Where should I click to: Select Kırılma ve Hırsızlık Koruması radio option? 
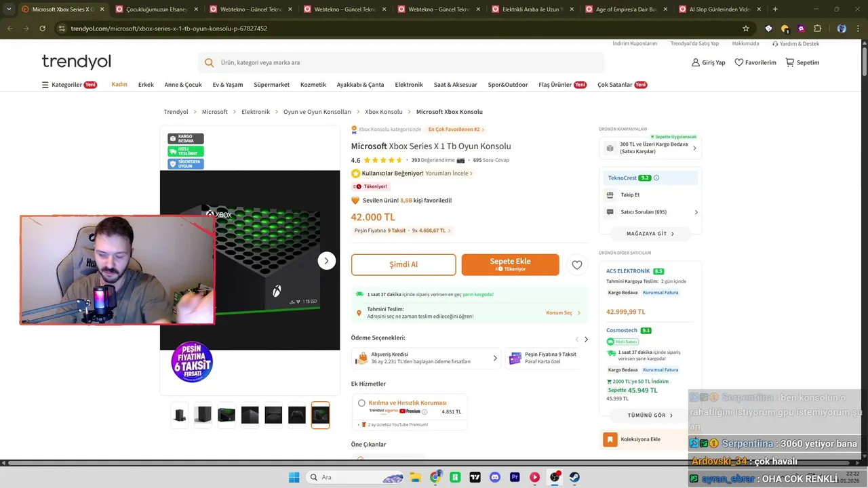coord(361,403)
